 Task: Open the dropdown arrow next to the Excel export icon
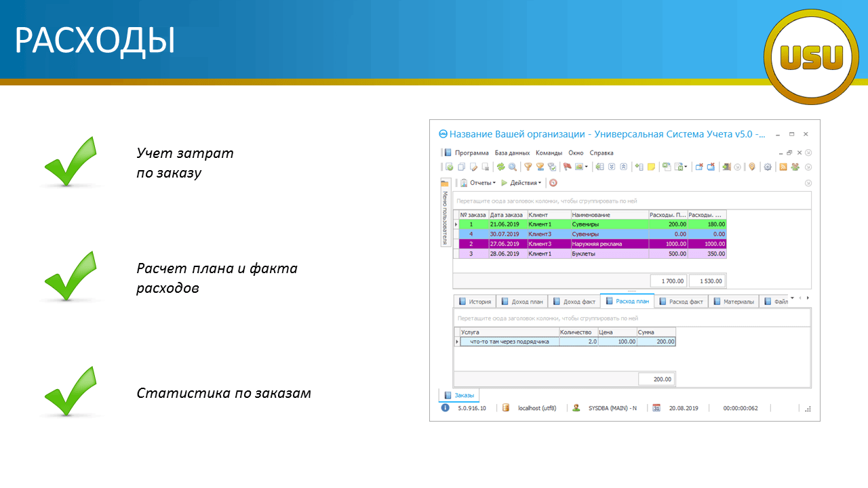pyautogui.click(x=686, y=167)
